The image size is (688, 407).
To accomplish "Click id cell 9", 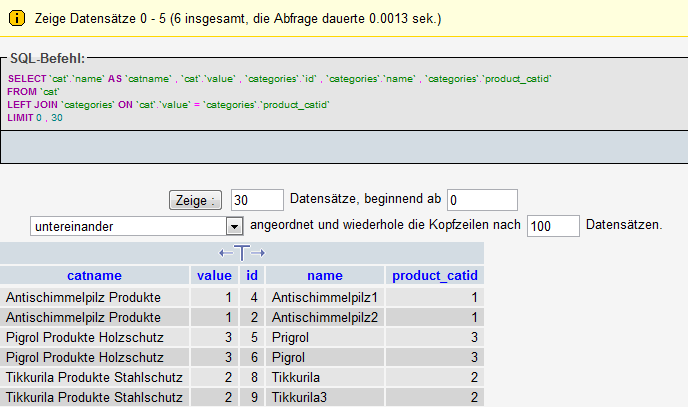I will (x=252, y=397).
